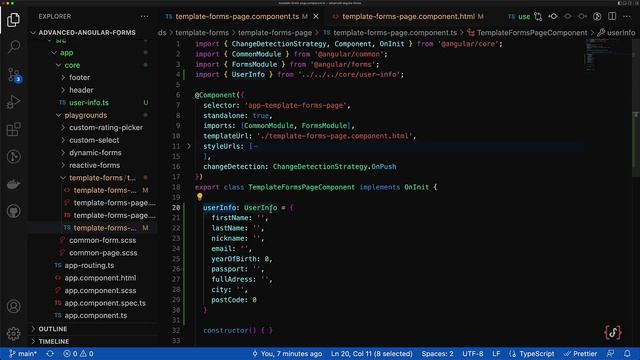
Task: Open Notifications bell in status bar
Action: [627, 353]
